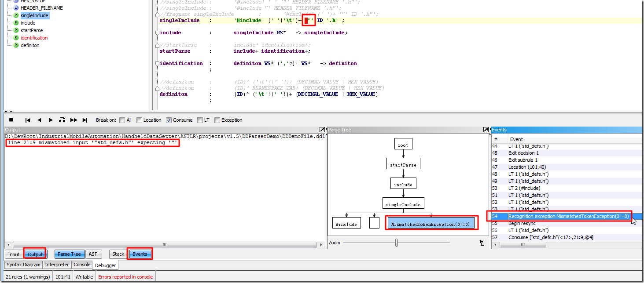This screenshot has height=283, width=644.
Task: Collapse the include rule fold marker in editor
Action: tap(157, 33)
